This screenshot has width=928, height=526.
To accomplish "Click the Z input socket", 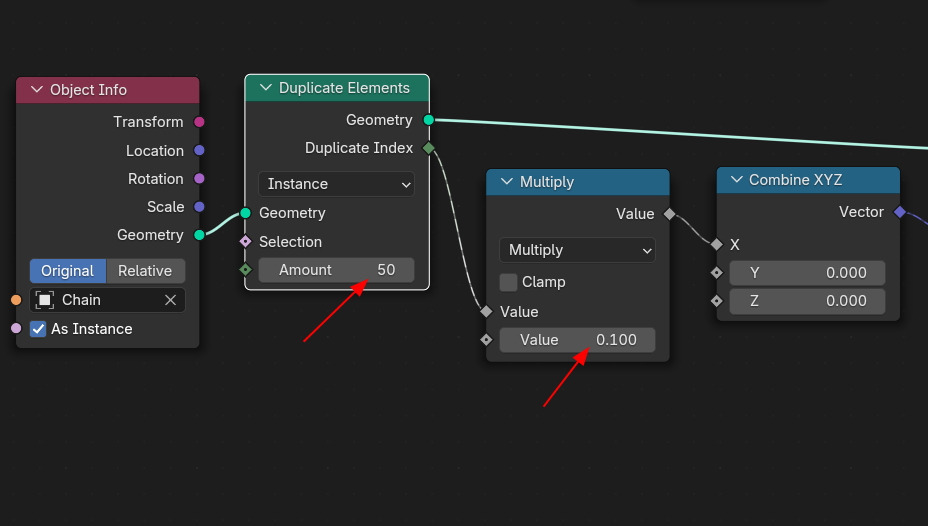I will tap(717, 301).
